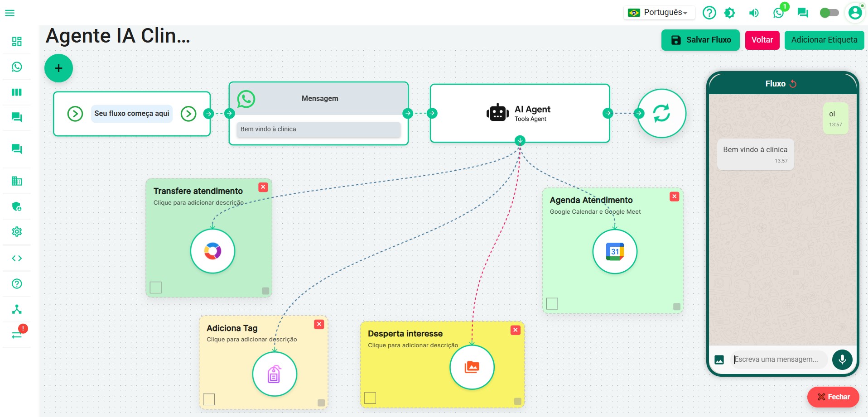Screen dimensions: 868x417
Task: Click the Transfere atendimento node icon
Action: 212,251
